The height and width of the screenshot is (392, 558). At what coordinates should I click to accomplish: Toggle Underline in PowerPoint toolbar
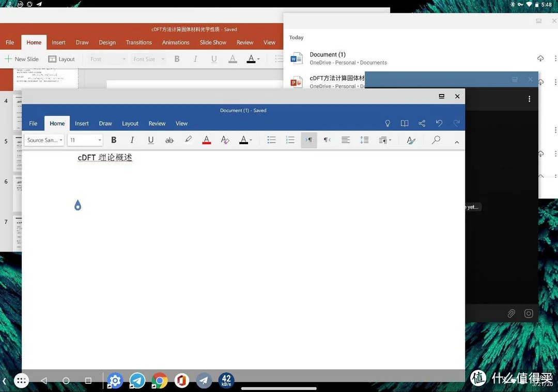(214, 59)
